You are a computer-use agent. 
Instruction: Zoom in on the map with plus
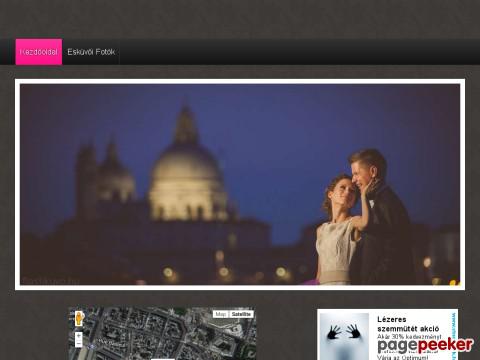[78, 336]
